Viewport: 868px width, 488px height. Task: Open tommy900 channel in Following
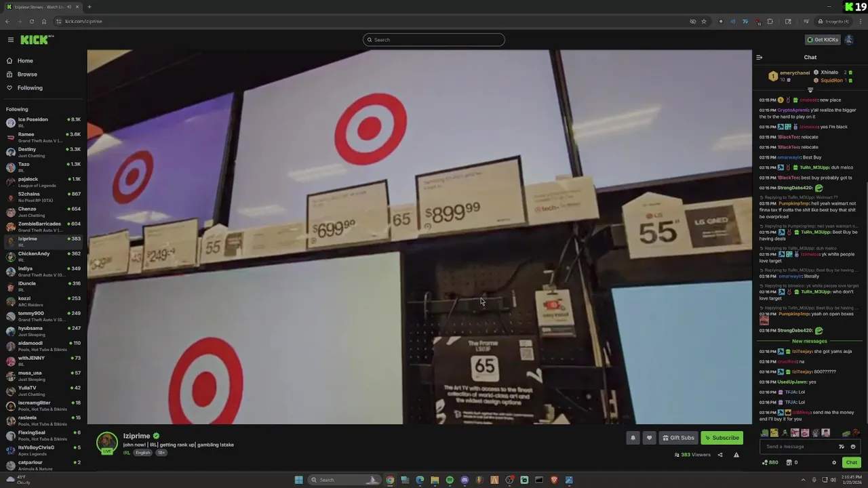tap(43, 317)
